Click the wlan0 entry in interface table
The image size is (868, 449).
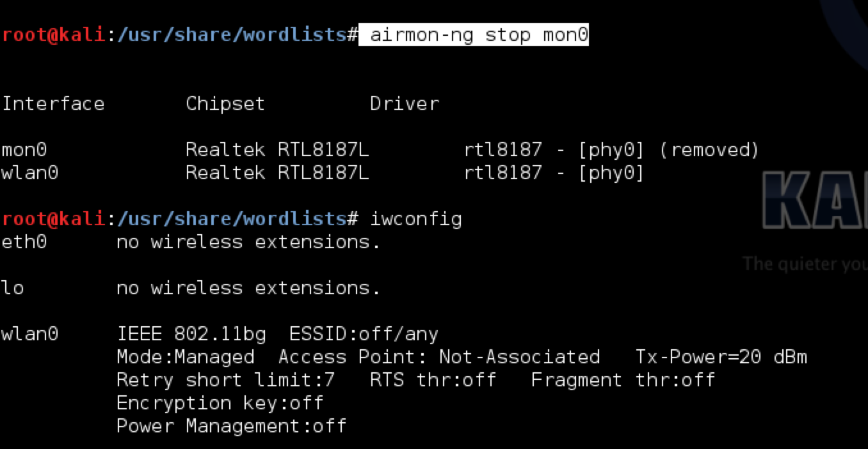pyautogui.click(x=29, y=173)
